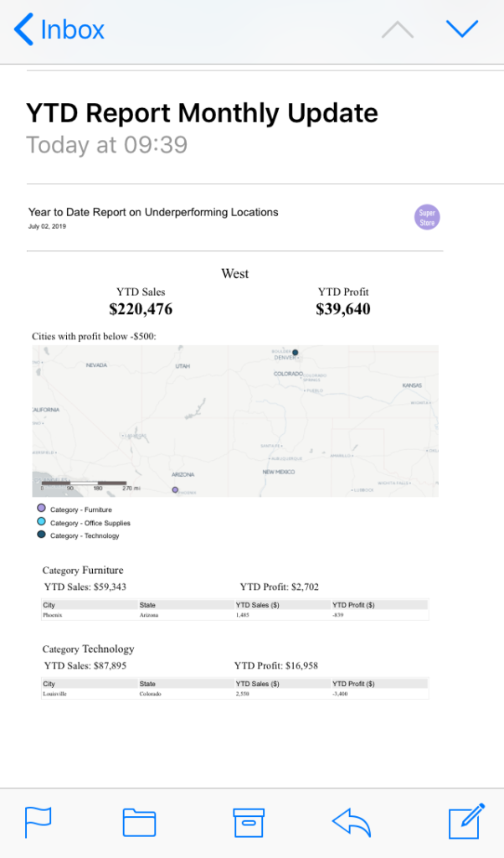This screenshot has height=858, width=504.
Task: Tap the back chevron arrow
Action: pos(23,29)
